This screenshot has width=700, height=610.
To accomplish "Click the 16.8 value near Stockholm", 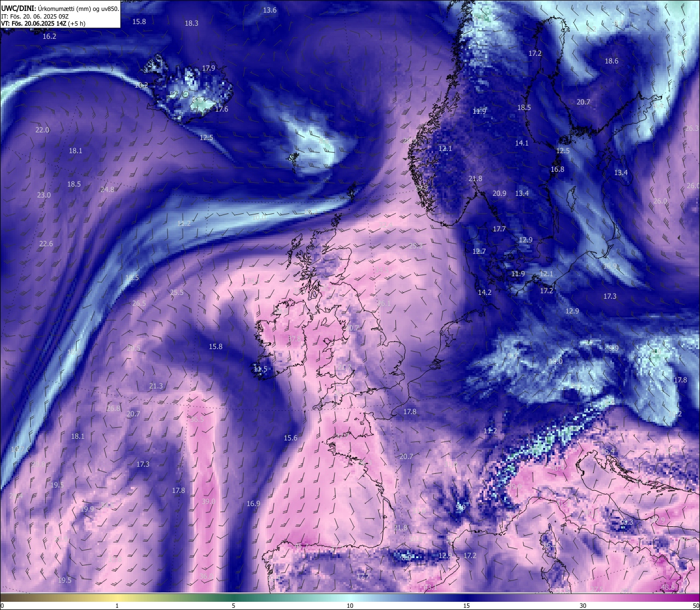I will [557, 170].
